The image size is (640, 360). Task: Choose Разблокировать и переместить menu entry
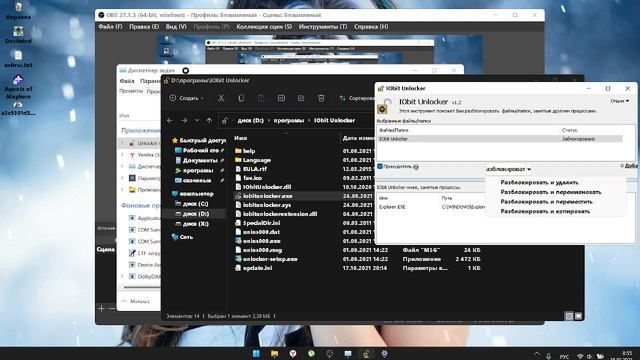tap(546, 202)
